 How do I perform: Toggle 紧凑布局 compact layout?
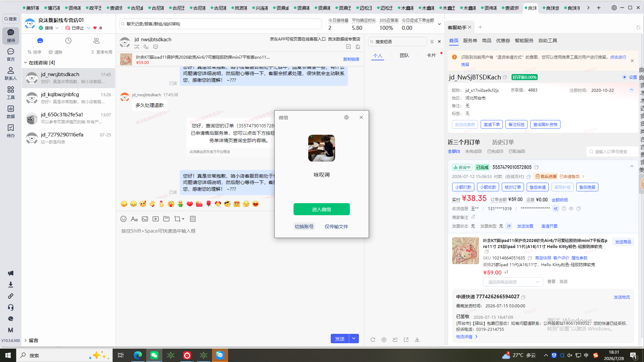point(102,52)
